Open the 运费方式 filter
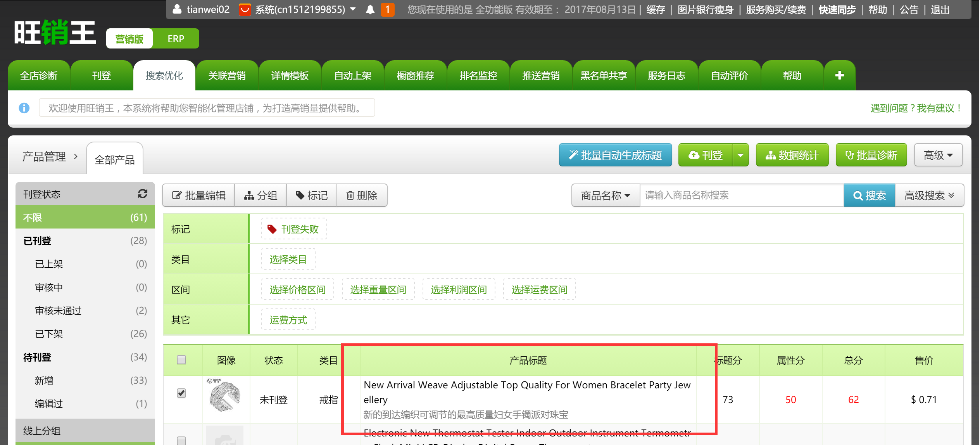 288,320
